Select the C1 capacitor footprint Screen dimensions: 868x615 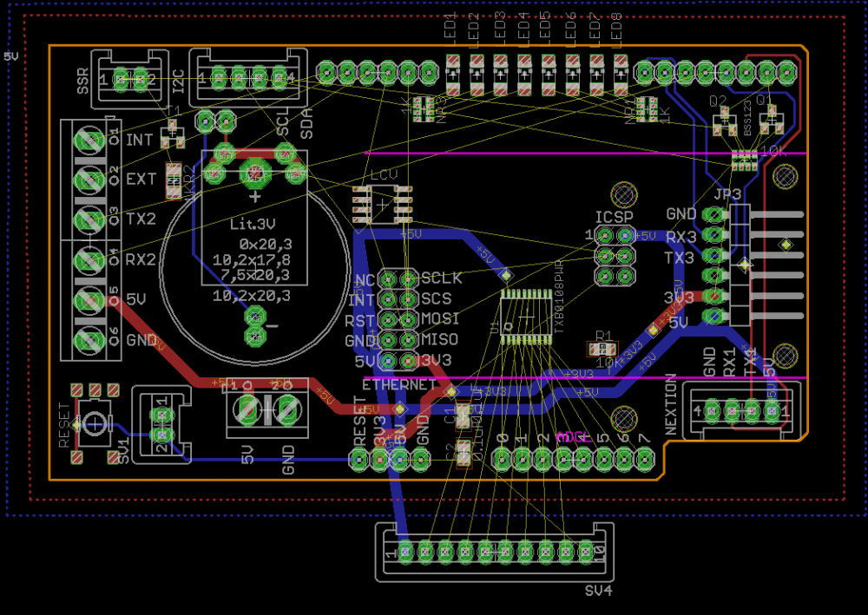tap(463, 415)
